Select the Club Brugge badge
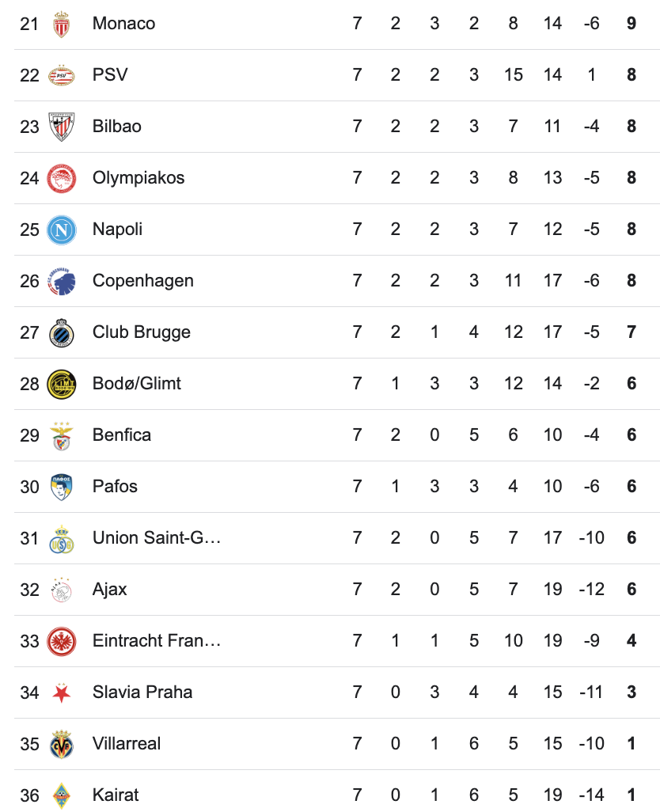660x812 pixels. tap(61, 332)
